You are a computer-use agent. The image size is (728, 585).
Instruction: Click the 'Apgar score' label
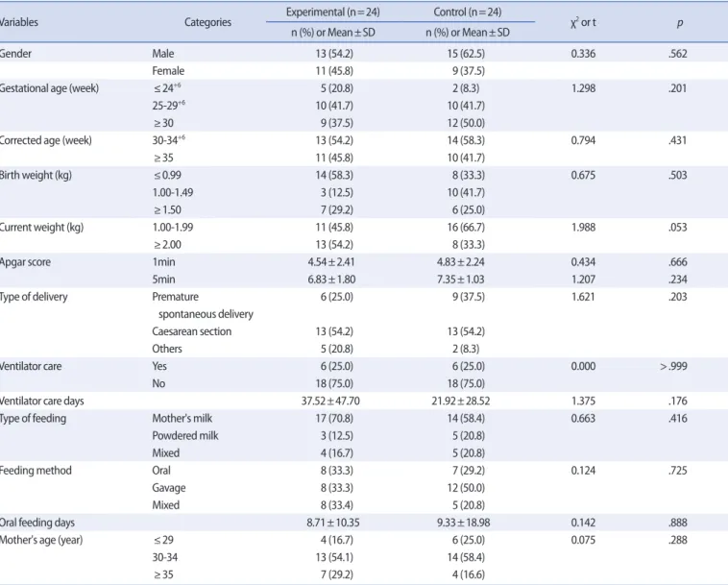coord(25,262)
